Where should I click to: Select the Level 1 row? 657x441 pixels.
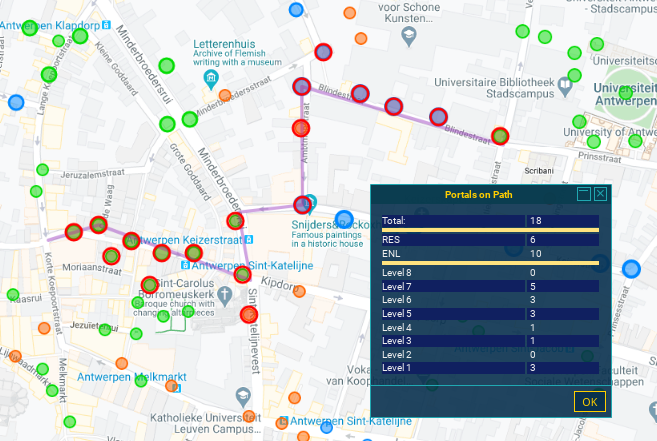tap(490, 368)
